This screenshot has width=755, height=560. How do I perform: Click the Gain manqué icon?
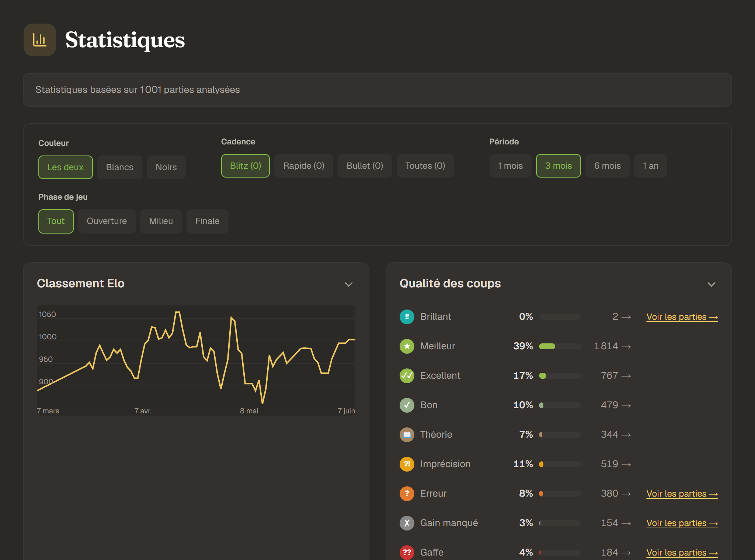[x=407, y=523]
